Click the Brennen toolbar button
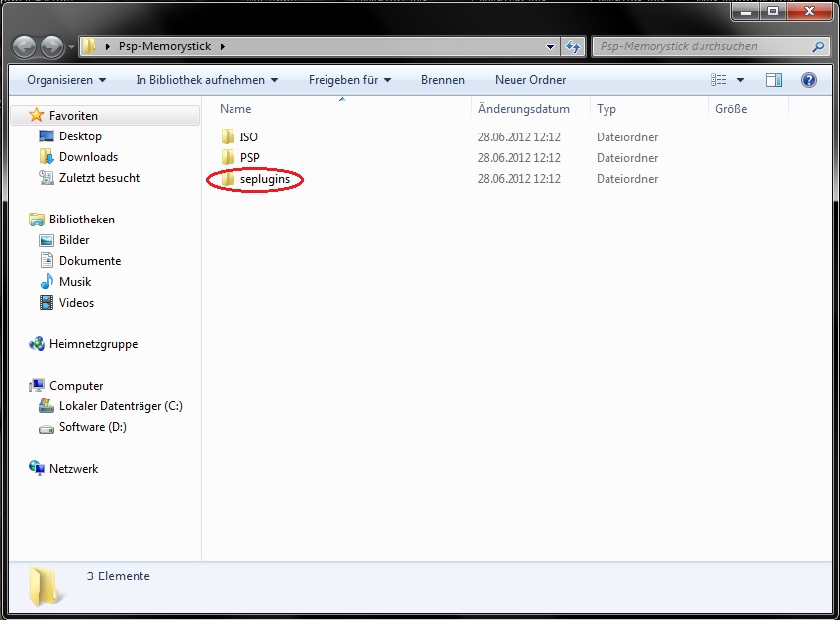The height and width of the screenshot is (620, 840). click(x=443, y=80)
